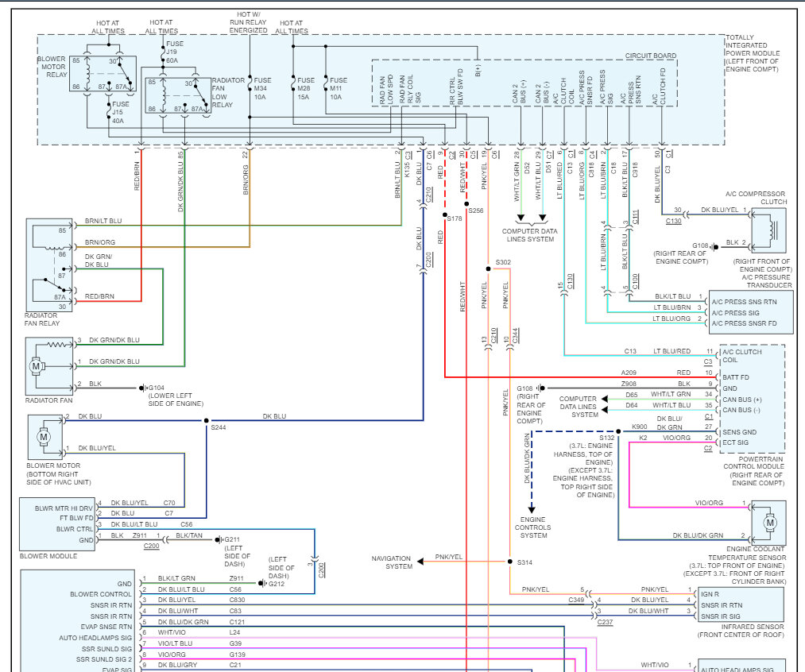Click the Fuse M34 10A label
The height and width of the screenshot is (672, 805).
point(261,88)
